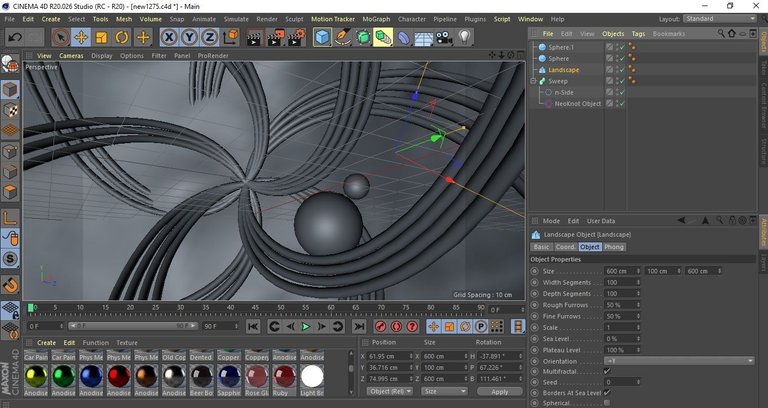Click Position X value field
Screen dimensions: 768x408
point(390,356)
